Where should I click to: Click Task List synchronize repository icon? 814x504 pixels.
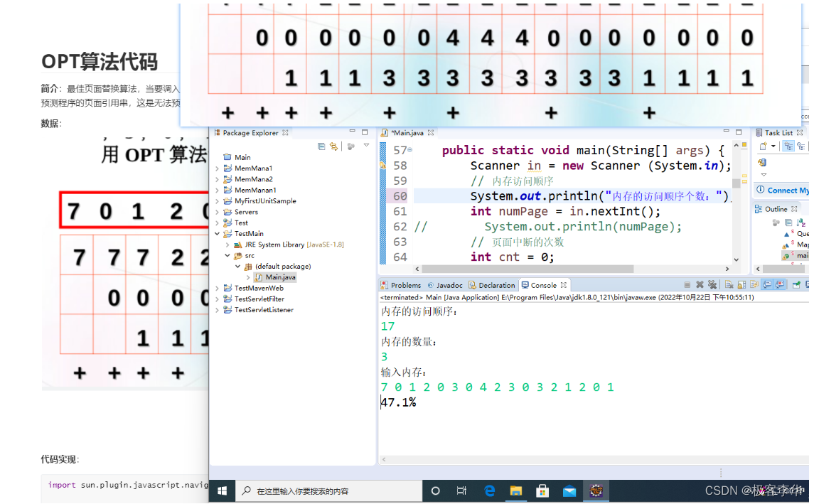tap(762, 163)
